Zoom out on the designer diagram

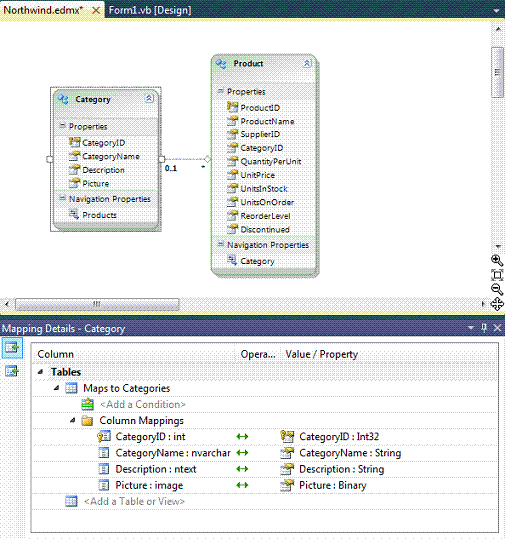pyautogui.click(x=497, y=289)
